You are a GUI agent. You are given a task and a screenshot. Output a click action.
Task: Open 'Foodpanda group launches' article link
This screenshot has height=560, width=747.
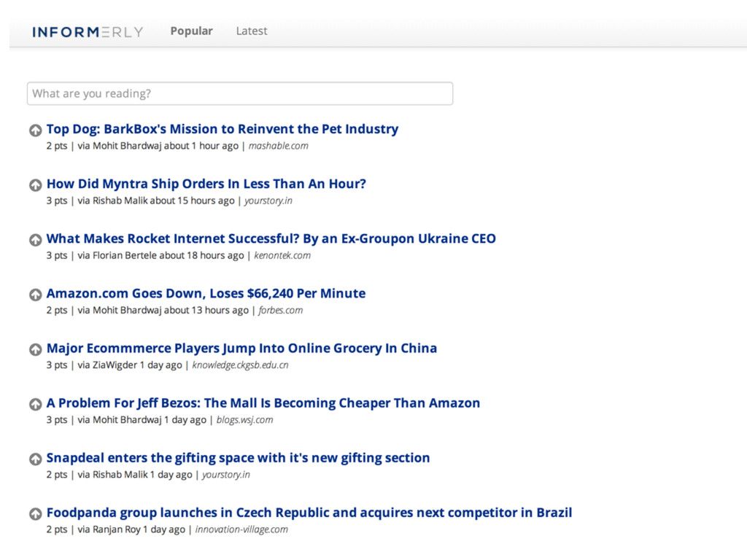point(309,513)
